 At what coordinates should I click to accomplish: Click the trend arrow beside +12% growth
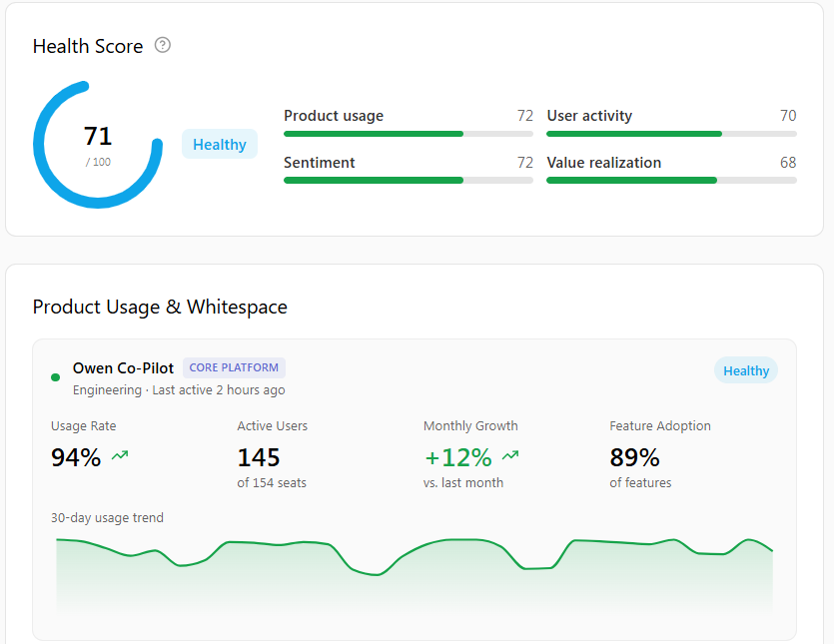click(x=510, y=456)
